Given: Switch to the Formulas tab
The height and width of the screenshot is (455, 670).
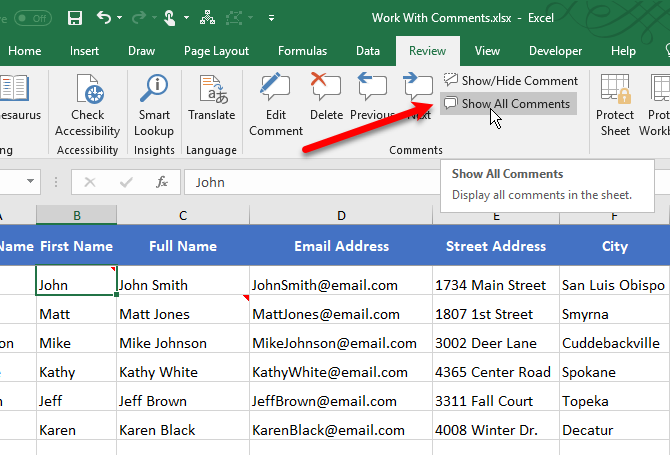Looking at the screenshot, I should (x=303, y=51).
